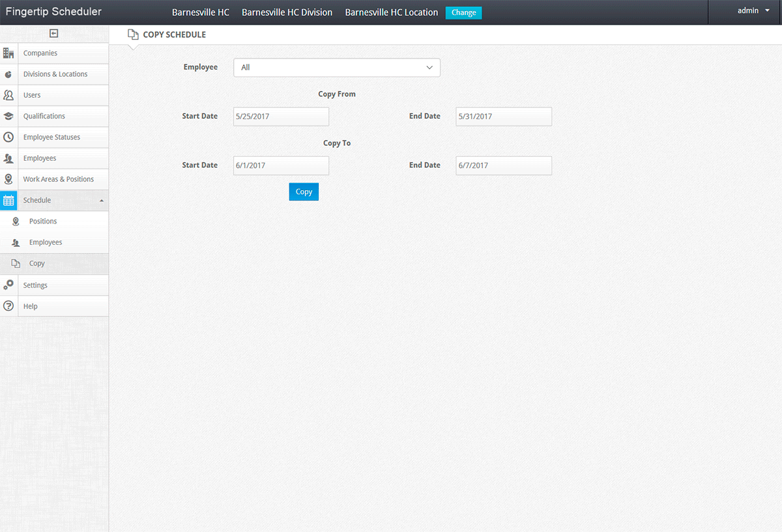Collapse the sidebar with the arrow icon
Viewport: 782px width, 532px height.
pos(54,33)
